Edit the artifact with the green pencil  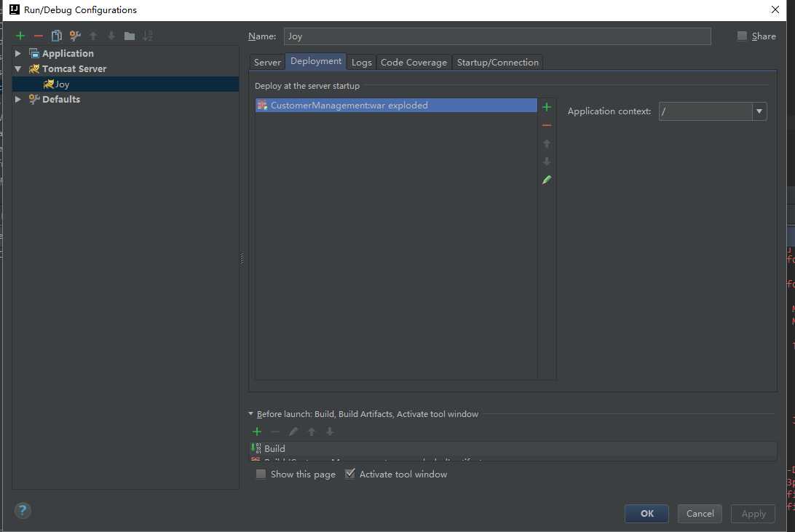(x=547, y=180)
